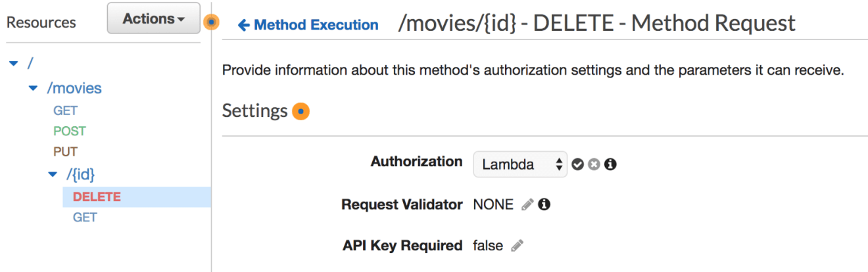Screen dimensions: 868x272
Task: Collapse the /{id} resource node
Action: (53, 174)
